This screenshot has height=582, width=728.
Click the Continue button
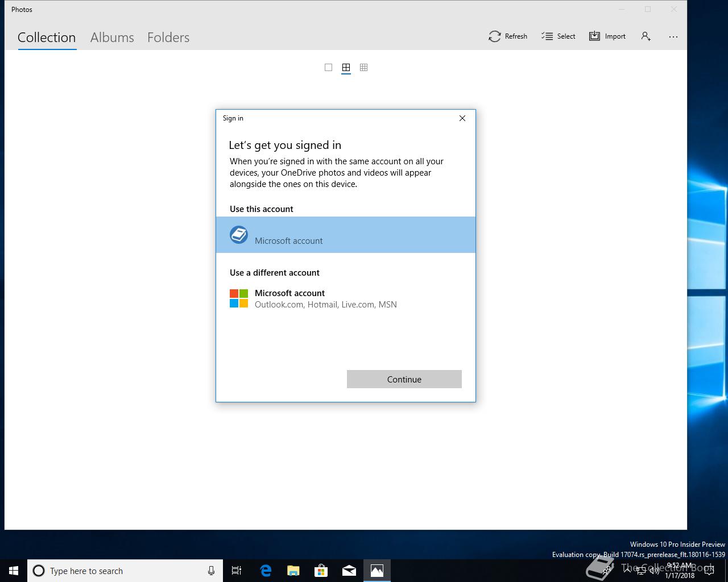(x=404, y=379)
